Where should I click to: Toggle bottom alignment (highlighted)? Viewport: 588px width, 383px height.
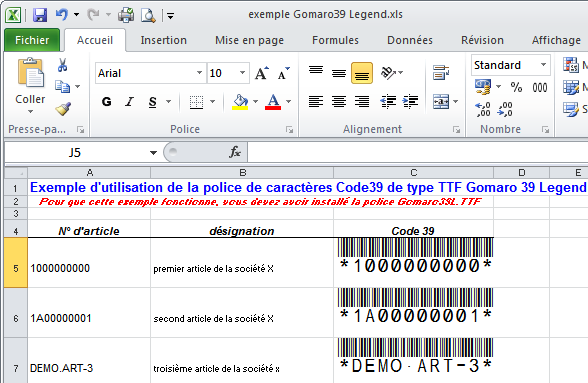362,72
